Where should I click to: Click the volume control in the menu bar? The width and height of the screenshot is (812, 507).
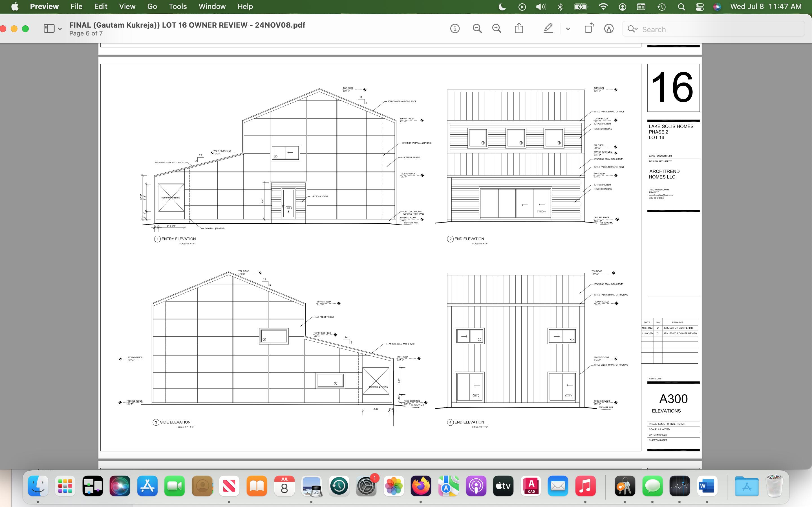[541, 7]
